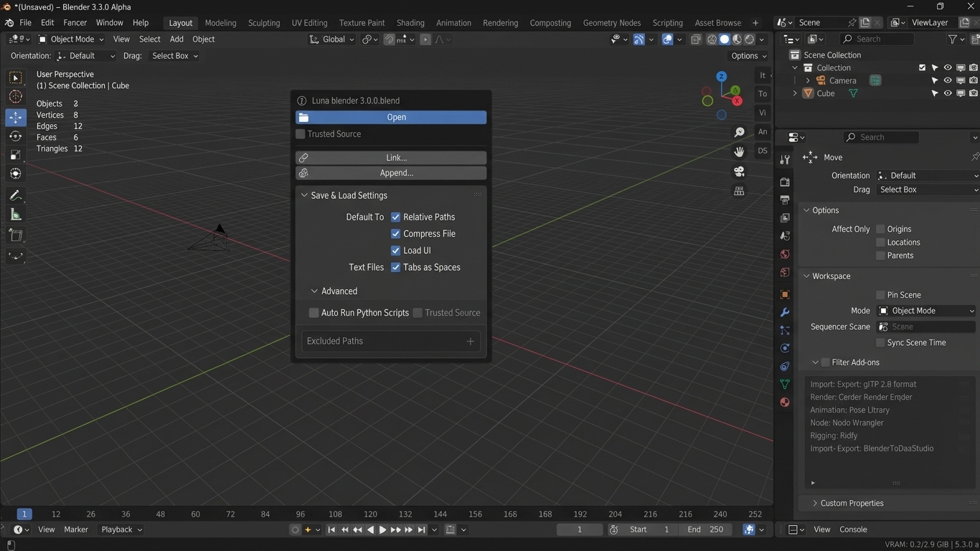The width and height of the screenshot is (980, 551).
Task: Open the File menu
Action: (25, 23)
